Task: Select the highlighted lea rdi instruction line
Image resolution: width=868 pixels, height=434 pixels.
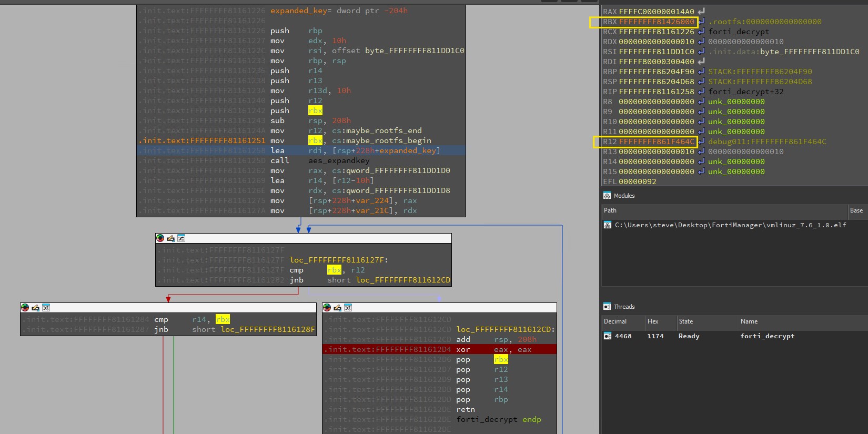Action: point(301,150)
